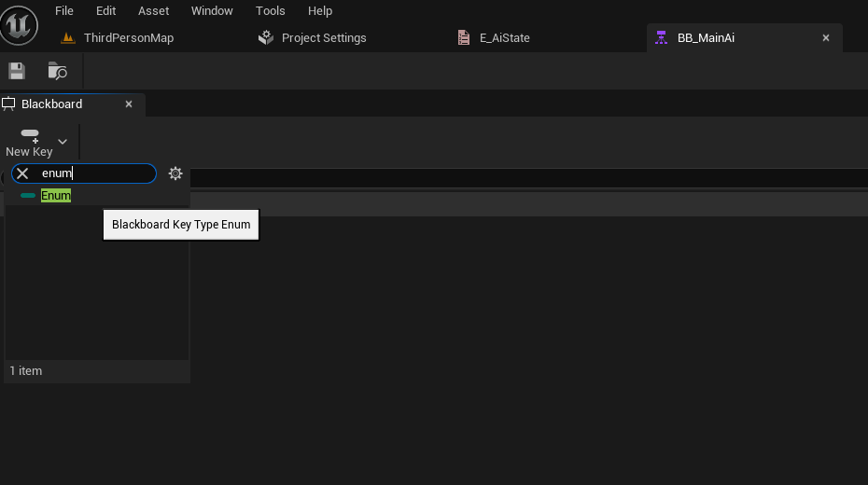Screen dimensions: 868x485
Task: Switch to the Project Settings tab
Action: (324, 38)
